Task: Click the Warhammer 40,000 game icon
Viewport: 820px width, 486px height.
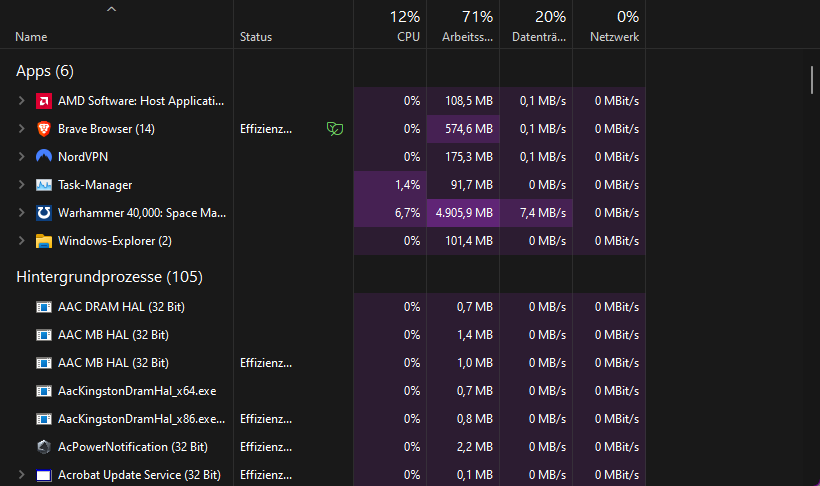Action: [x=44, y=213]
